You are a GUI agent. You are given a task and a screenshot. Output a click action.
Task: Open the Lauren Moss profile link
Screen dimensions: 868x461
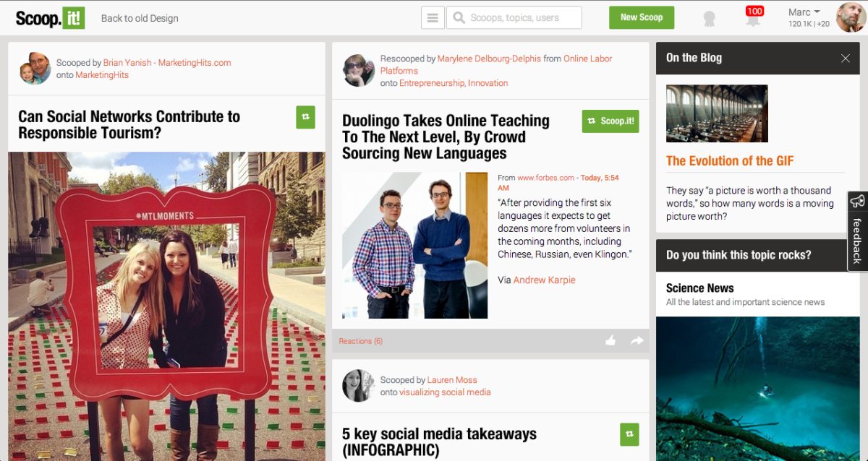[452, 380]
